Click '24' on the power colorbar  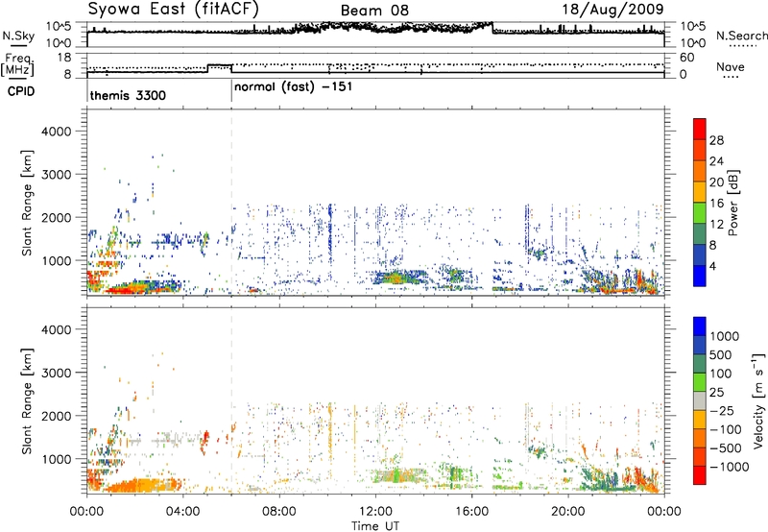coord(716,161)
